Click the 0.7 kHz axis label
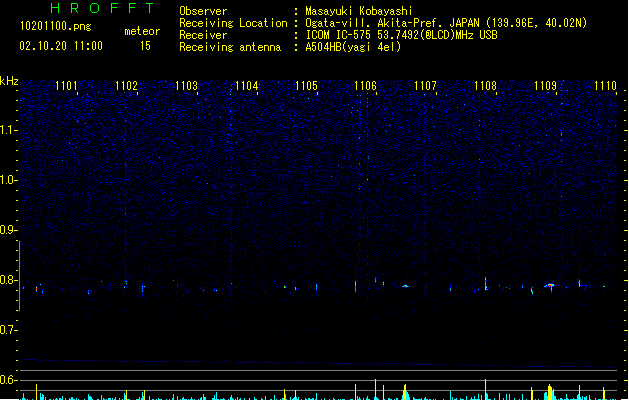 [8, 331]
